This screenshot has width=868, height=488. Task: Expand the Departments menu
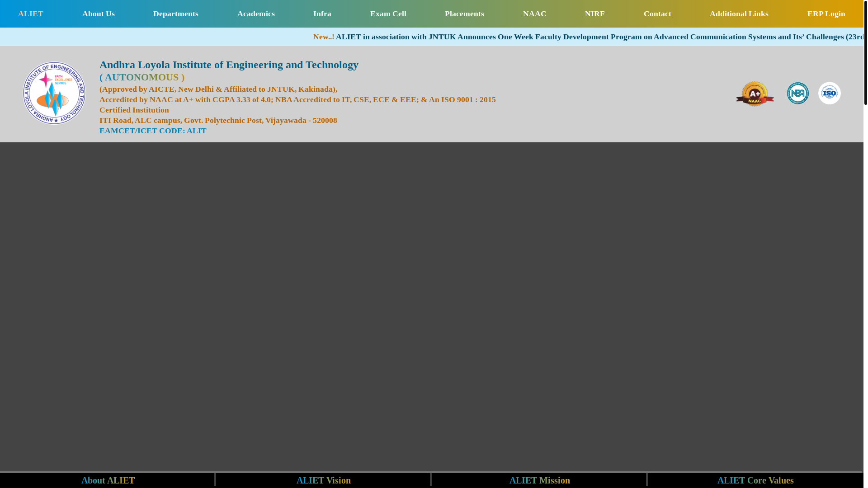pos(176,14)
